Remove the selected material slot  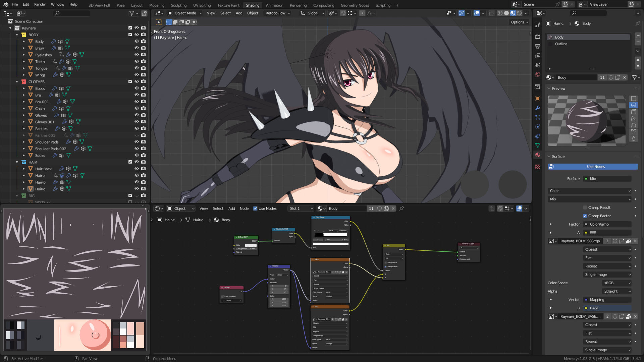coord(638,42)
